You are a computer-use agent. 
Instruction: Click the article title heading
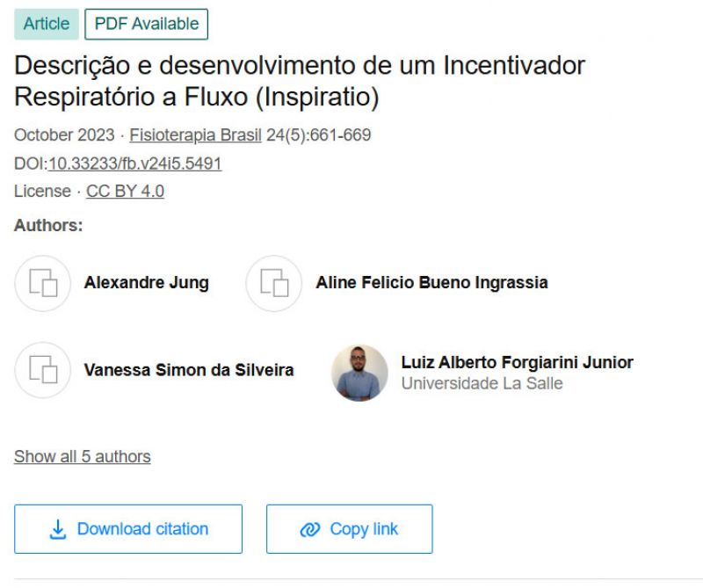[x=299, y=81]
